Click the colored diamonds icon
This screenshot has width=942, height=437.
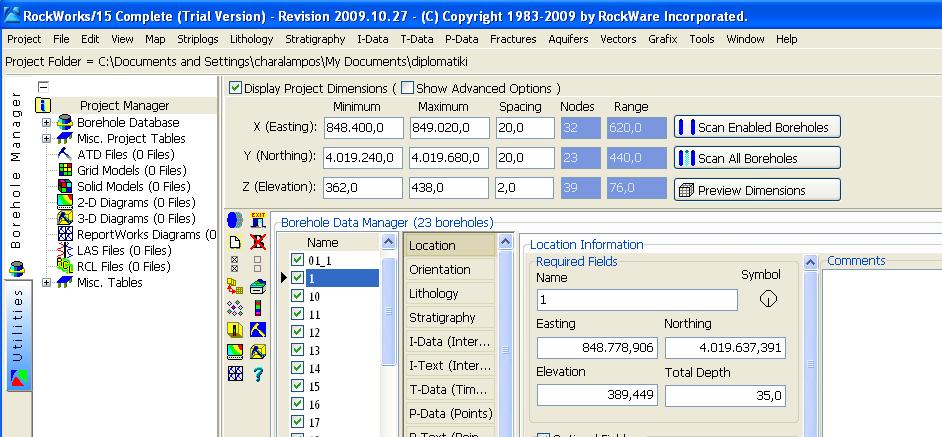tap(235, 308)
